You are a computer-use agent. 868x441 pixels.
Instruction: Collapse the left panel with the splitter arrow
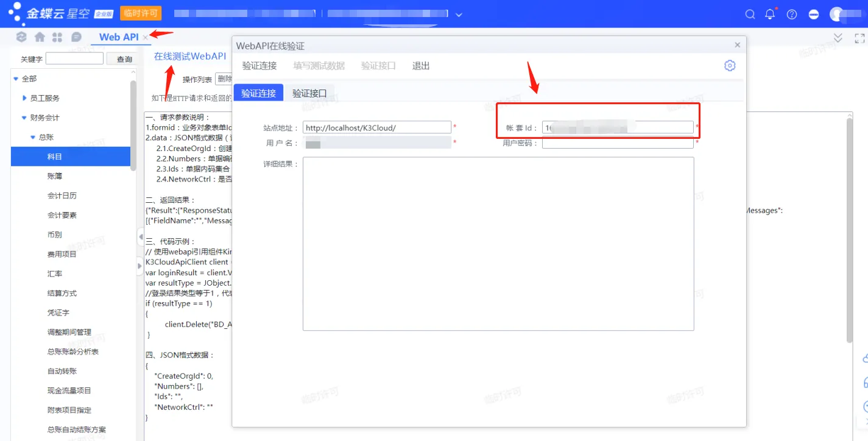pos(140,238)
